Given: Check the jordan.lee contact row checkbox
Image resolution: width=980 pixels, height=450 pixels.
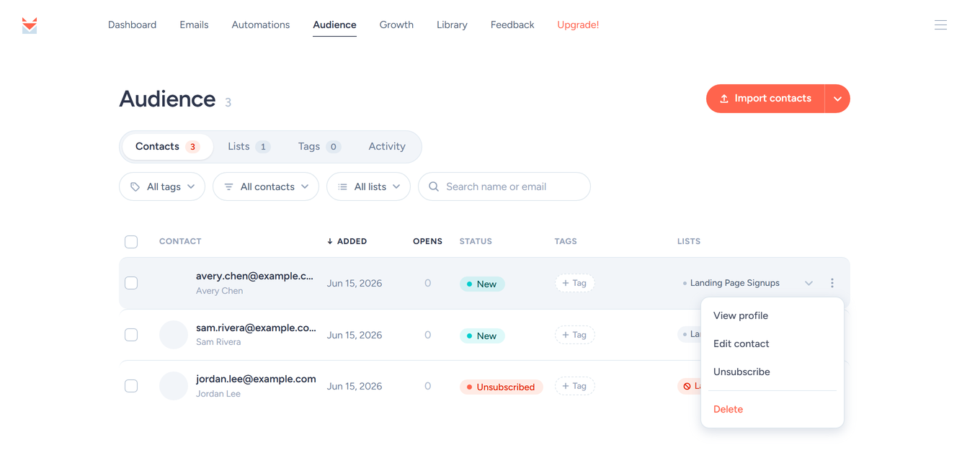Looking at the screenshot, I should (x=131, y=386).
